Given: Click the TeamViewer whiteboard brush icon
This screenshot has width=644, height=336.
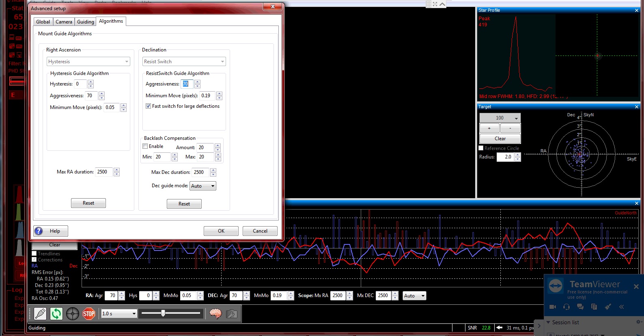Looking at the screenshot, I should click(x=608, y=307).
